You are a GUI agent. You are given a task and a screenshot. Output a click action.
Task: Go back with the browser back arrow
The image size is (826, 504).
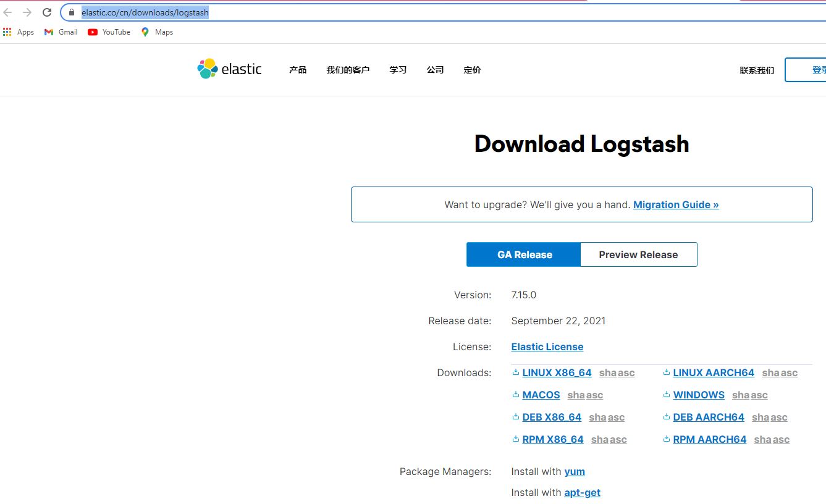point(8,12)
